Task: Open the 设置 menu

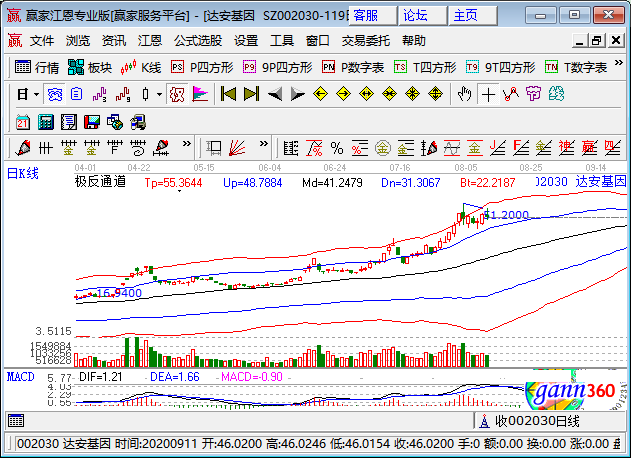Action: (x=246, y=41)
